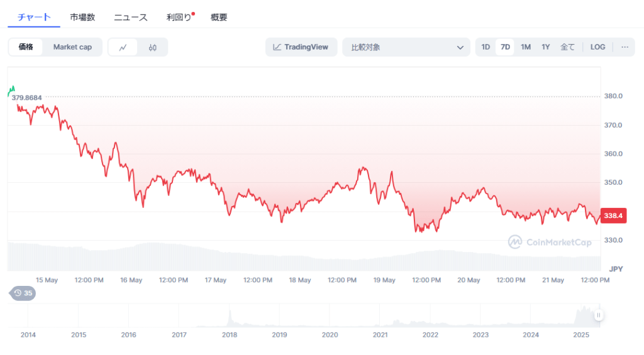
Task: Click the 338.4 current price label
Action: coord(613,216)
